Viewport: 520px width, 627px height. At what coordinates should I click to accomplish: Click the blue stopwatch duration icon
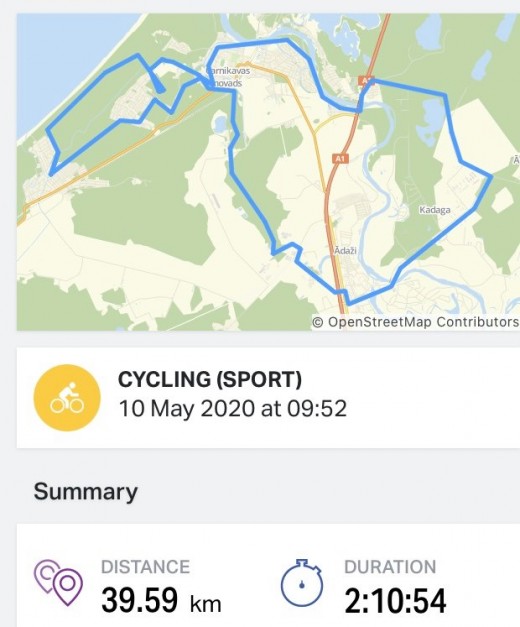click(x=302, y=582)
